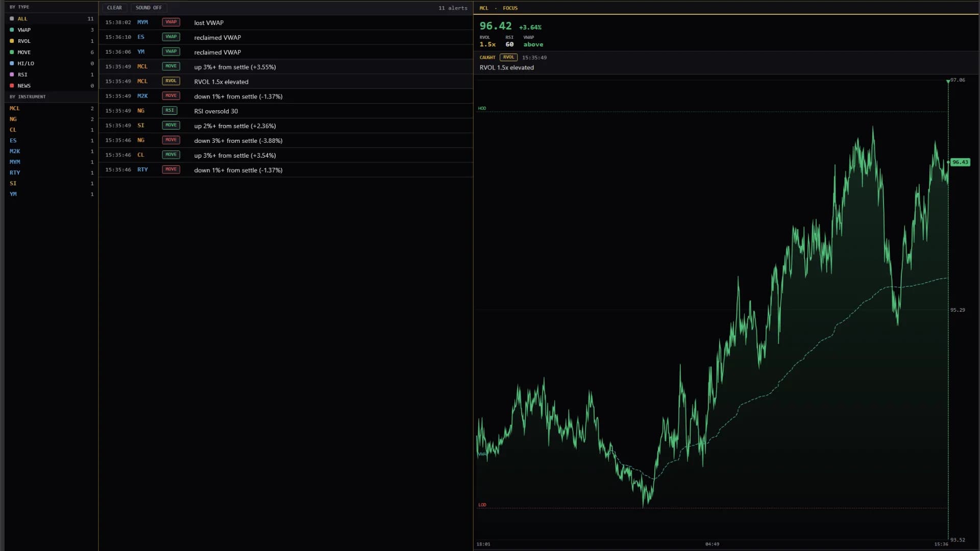Viewport: 980px width, 551px height.
Task: Open the MYM lost VWAP alert
Action: [286, 22]
